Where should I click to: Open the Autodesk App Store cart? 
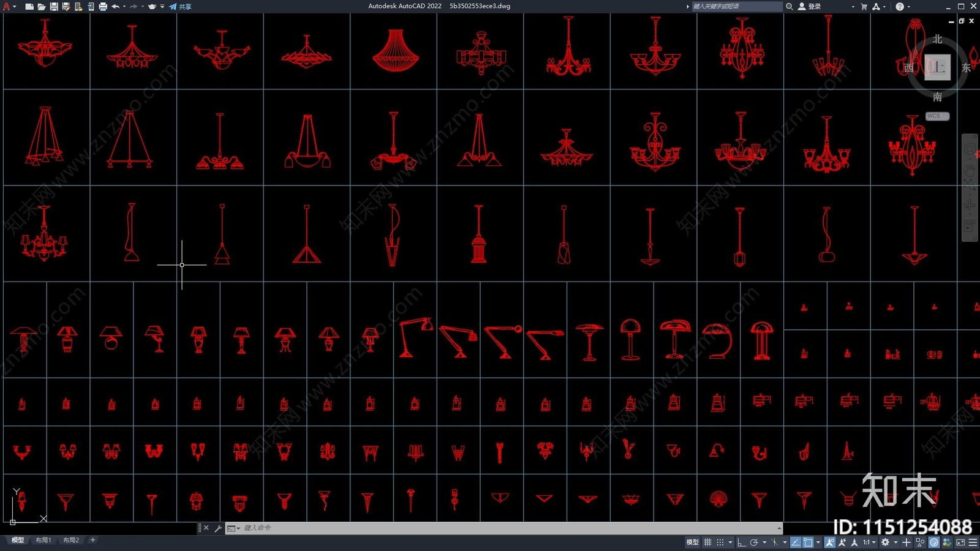[864, 7]
